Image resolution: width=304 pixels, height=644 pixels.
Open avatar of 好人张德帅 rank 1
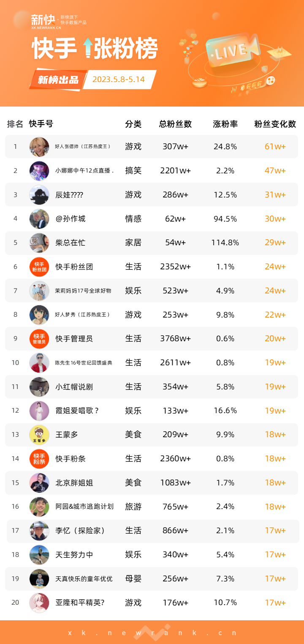click(x=39, y=147)
